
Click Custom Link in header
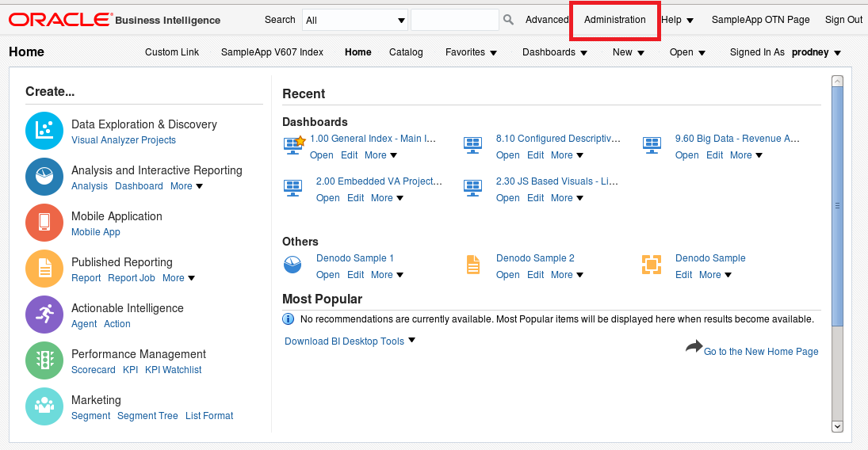point(171,52)
